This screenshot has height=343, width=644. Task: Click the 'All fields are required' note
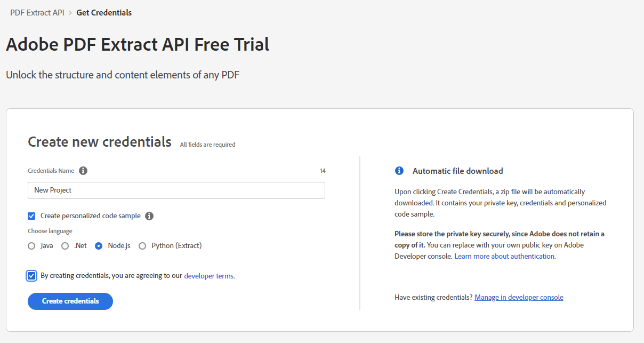[x=207, y=145]
